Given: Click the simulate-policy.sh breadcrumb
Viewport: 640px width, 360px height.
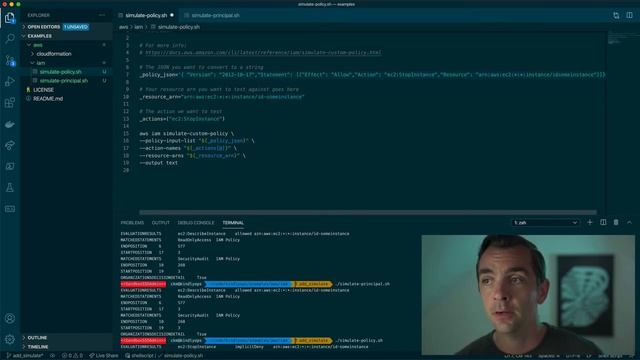Looking at the screenshot, I should (179, 27).
